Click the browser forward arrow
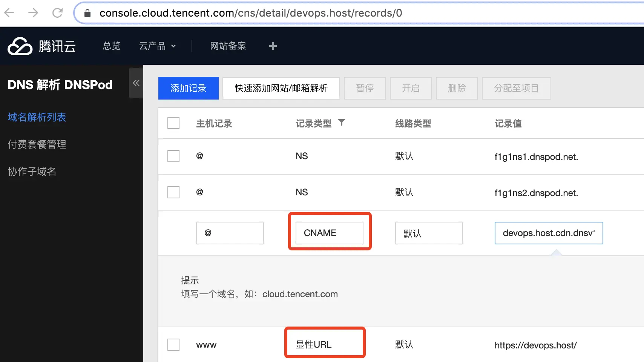Viewport: 644px width, 362px height. coord(33,12)
